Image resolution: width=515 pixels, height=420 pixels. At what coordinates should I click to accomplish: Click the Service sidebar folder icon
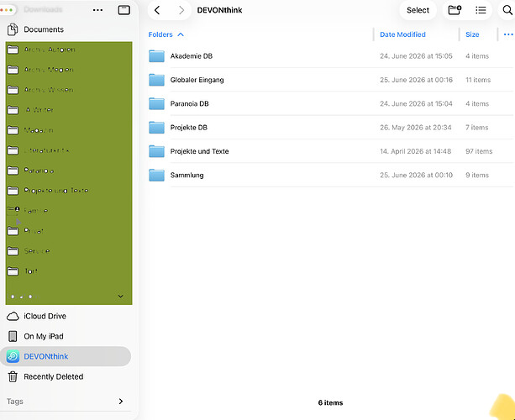pos(13,251)
